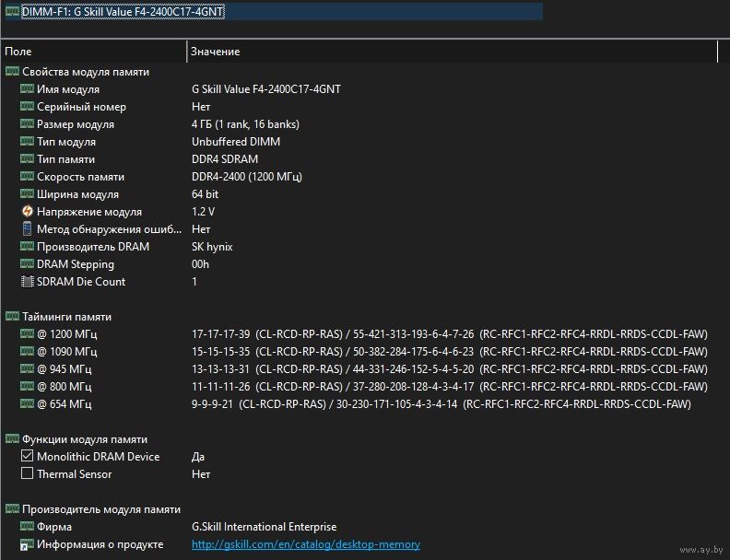The image size is (730, 560).
Task: Select the 'Тайминги памяти' group label
Action: [x=66, y=317]
